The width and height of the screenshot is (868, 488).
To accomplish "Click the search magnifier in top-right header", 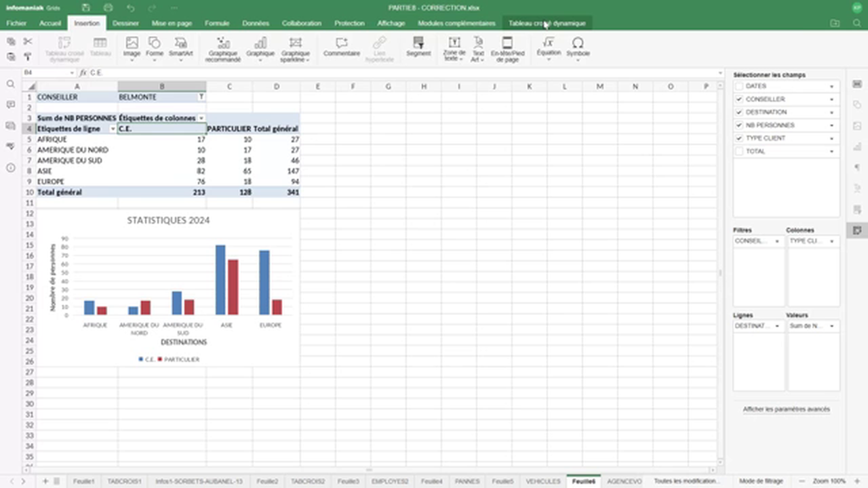I will coord(857,23).
